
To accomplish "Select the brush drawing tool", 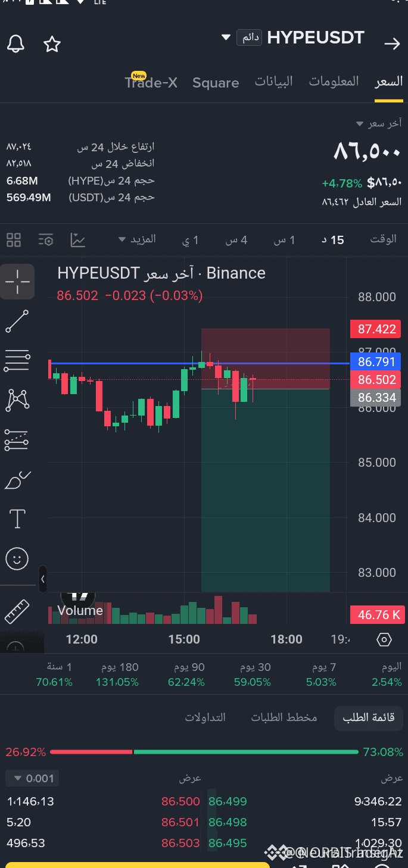I will click(x=17, y=479).
